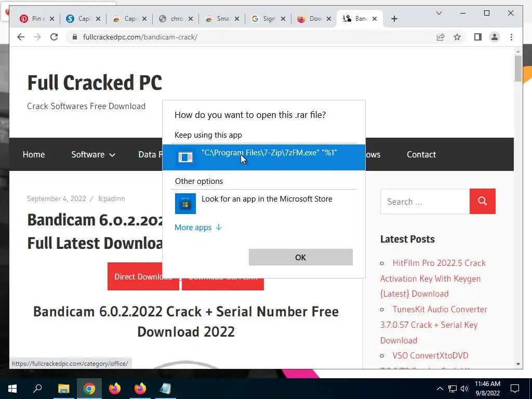The height and width of the screenshot is (399, 532).
Task: Open the Windows Start menu
Action: point(12,389)
